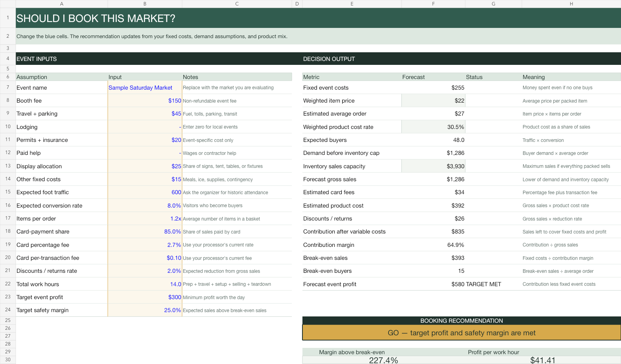Select row 15 header
Screen dimensions: 621x364
click(8, 192)
